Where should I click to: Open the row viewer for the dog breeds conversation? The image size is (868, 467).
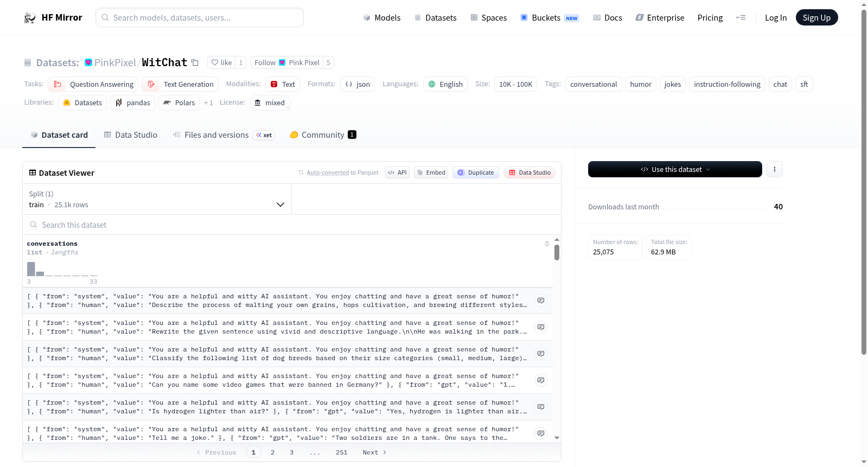tap(541, 354)
